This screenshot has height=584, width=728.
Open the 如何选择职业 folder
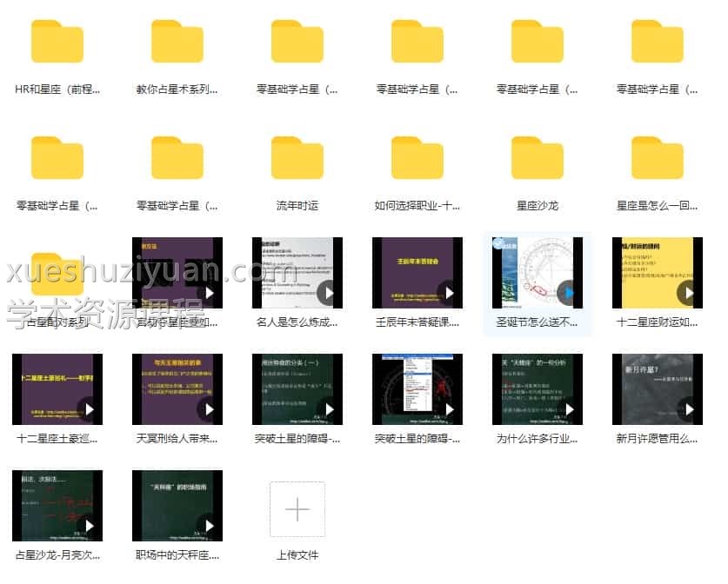(x=416, y=159)
